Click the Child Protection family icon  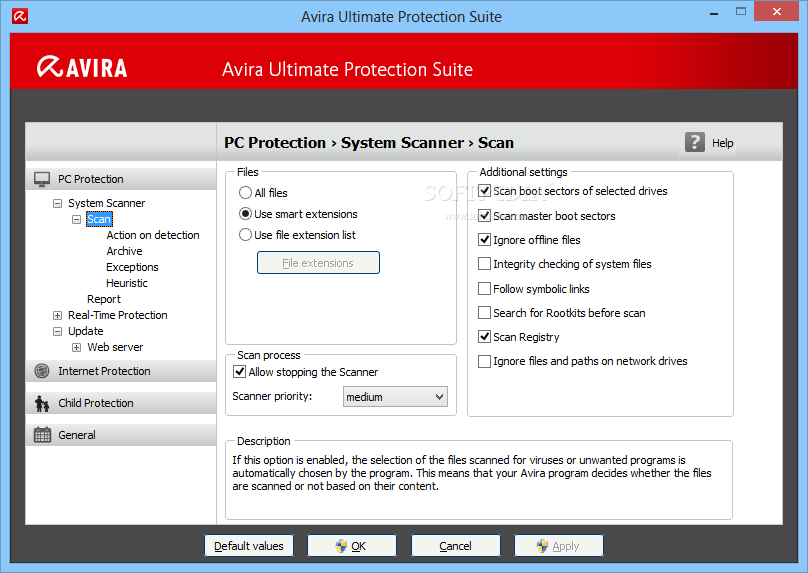pyautogui.click(x=42, y=403)
